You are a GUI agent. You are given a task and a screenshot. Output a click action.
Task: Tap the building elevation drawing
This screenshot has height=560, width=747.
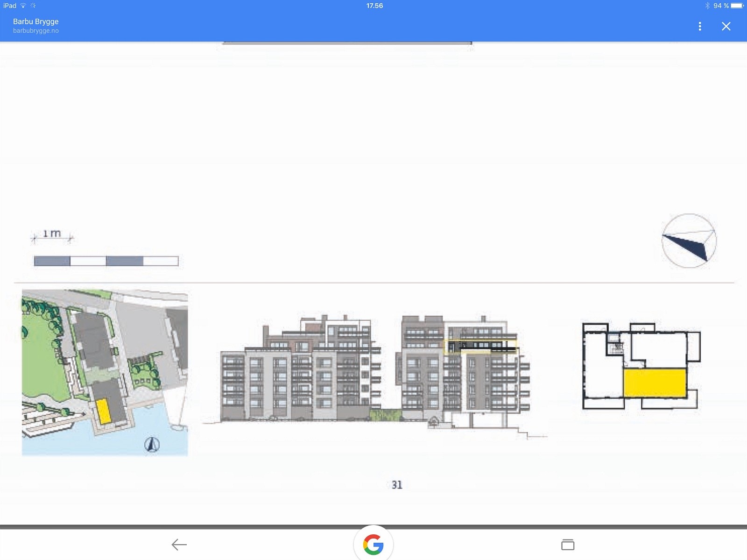[375, 376]
